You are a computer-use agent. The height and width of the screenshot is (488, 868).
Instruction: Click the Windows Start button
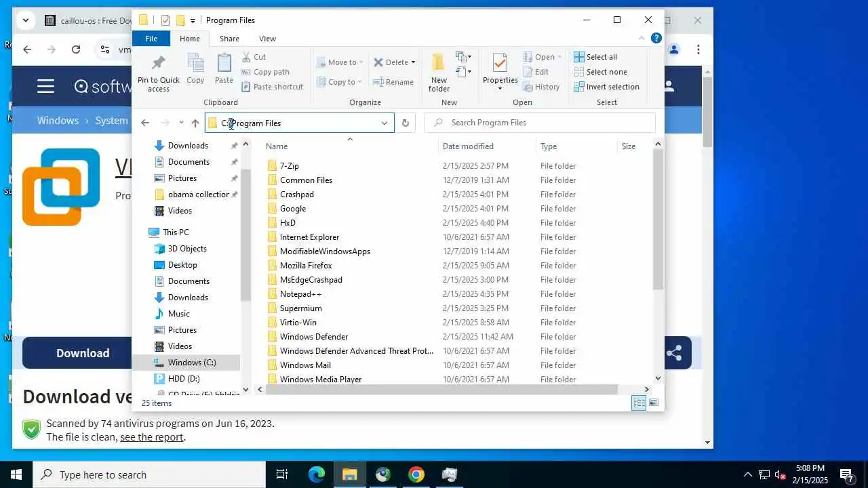coord(16,474)
